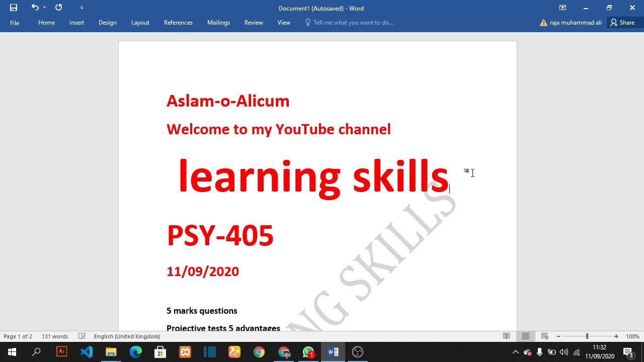Open Chrome profile window with avatar
The image size is (644, 362).
(x=284, y=352)
